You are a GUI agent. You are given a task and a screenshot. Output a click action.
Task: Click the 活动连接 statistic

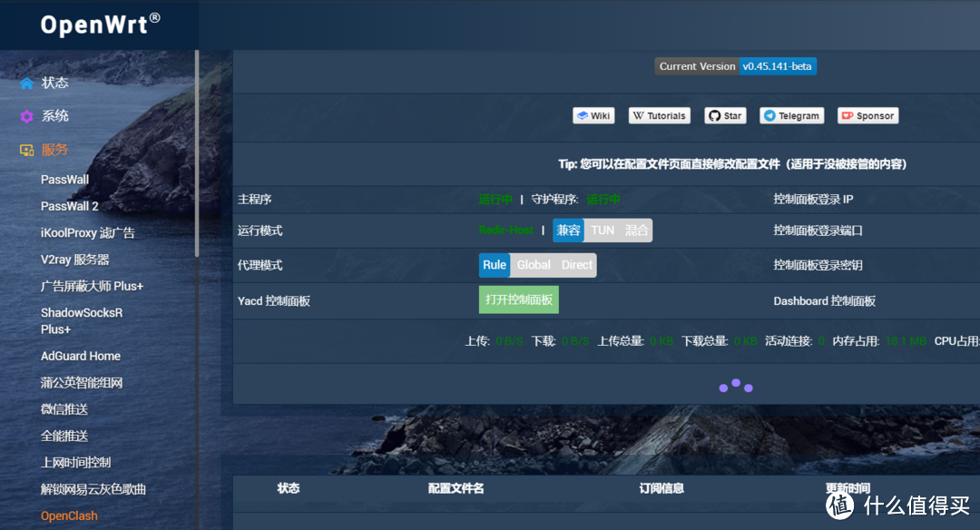pos(795,341)
